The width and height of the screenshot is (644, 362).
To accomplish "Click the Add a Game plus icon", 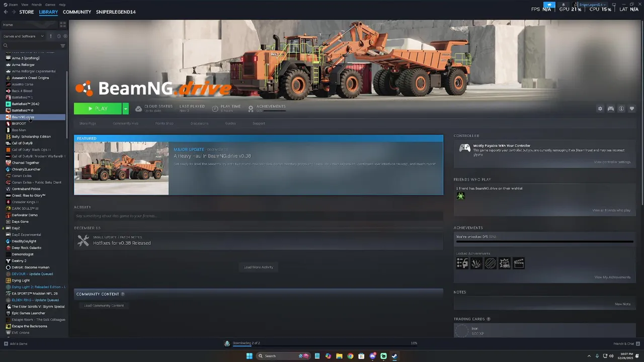I will (x=6, y=344).
